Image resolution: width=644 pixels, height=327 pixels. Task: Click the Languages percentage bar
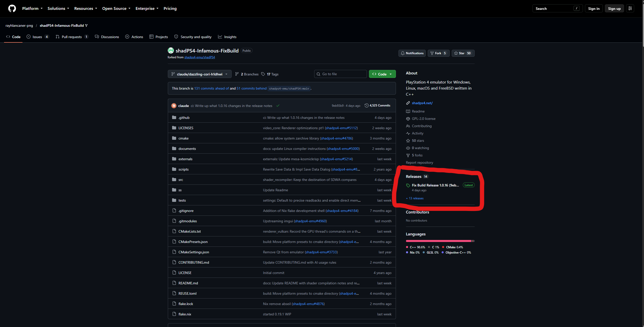click(x=440, y=241)
